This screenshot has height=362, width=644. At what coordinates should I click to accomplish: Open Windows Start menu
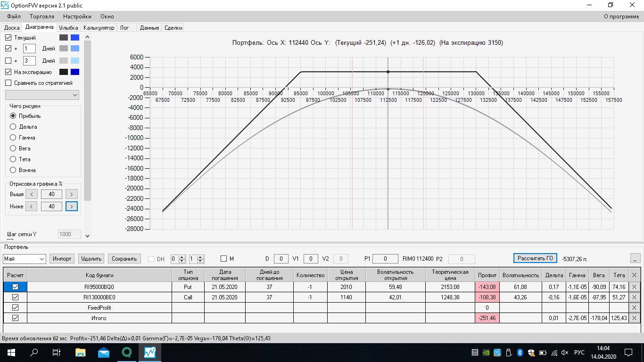tap(11, 352)
